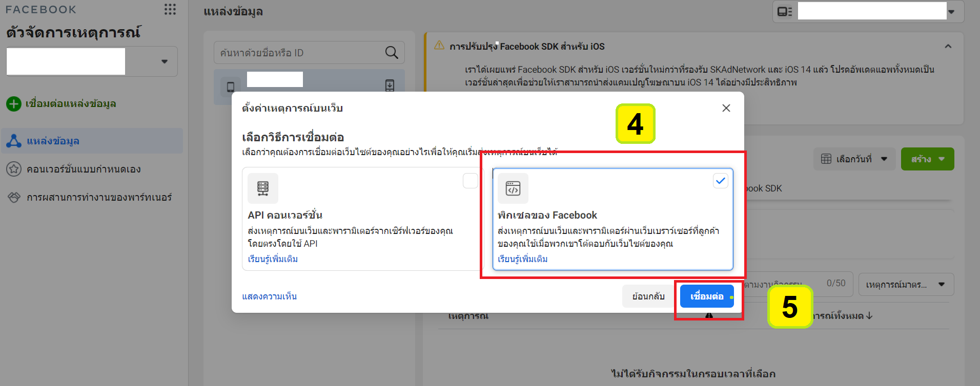Open the top right account selector dropdown

868,11
